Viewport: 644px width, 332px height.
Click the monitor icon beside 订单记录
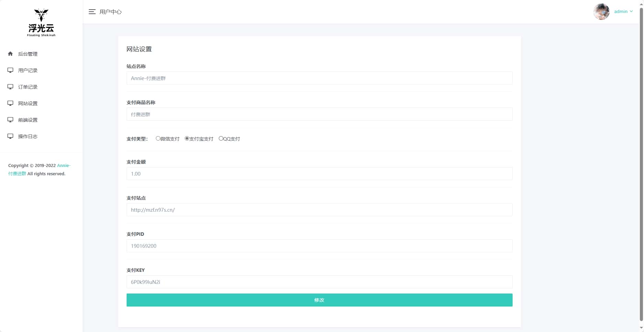pos(10,87)
